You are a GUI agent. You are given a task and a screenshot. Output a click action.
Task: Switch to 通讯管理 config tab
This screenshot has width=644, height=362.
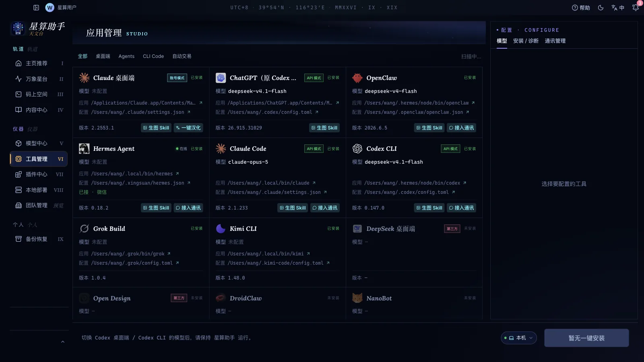click(x=555, y=41)
